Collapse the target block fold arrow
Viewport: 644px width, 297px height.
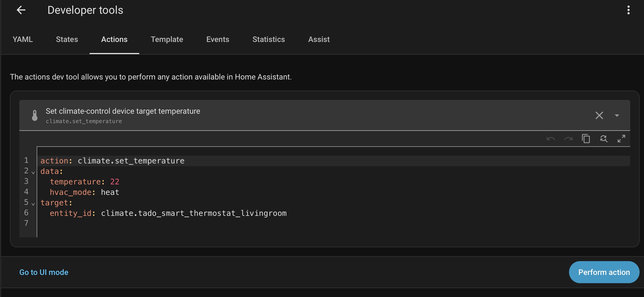[x=33, y=204]
